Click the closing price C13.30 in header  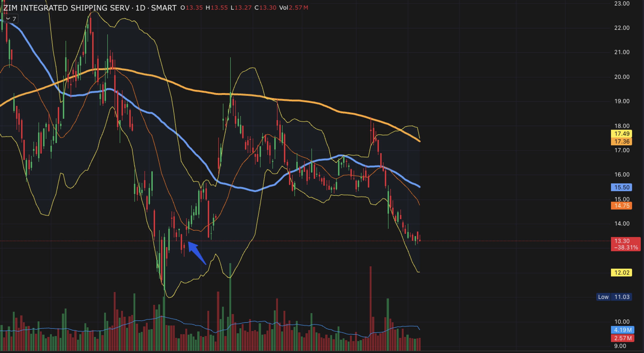coord(265,8)
